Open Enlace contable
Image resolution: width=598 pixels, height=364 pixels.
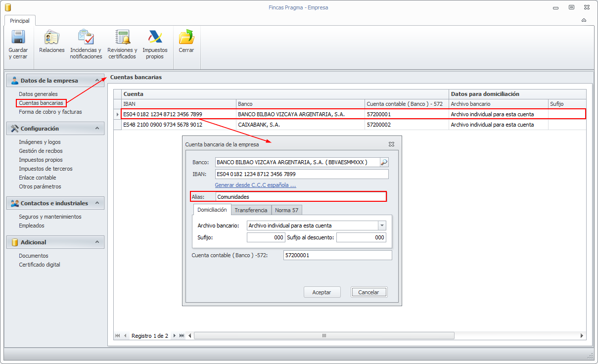point(38,178)
